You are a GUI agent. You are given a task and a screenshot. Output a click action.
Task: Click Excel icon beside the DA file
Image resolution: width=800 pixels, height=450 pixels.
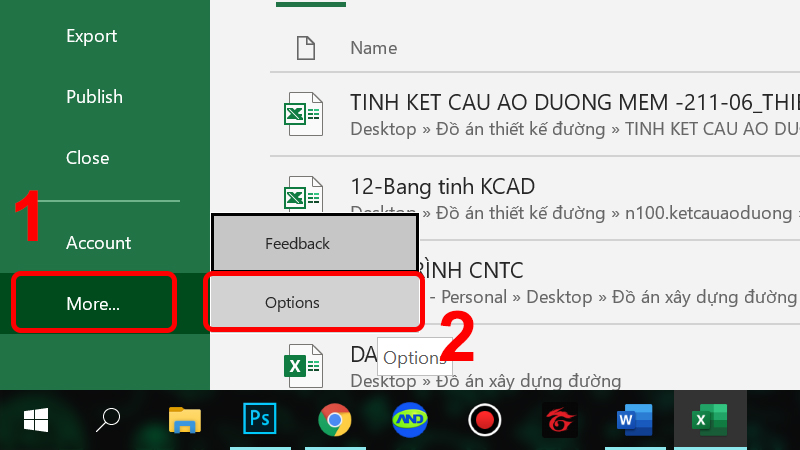[303, 366]
